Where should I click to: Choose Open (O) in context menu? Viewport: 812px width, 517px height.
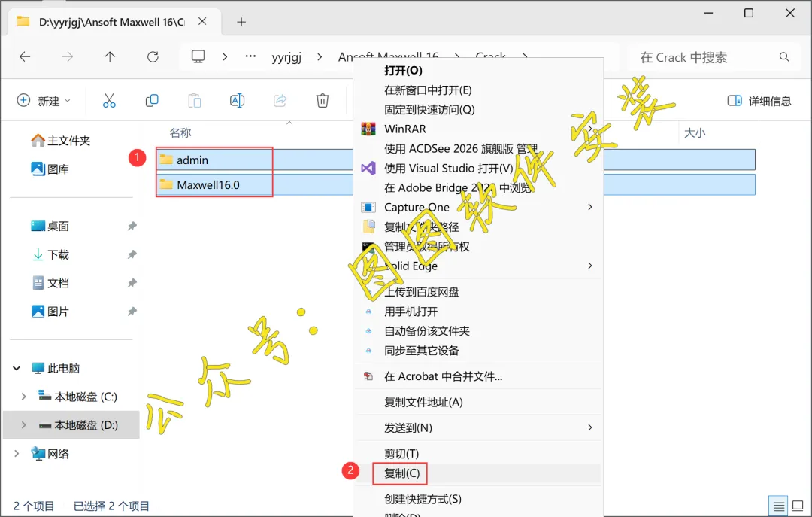[x=477, y=71]
